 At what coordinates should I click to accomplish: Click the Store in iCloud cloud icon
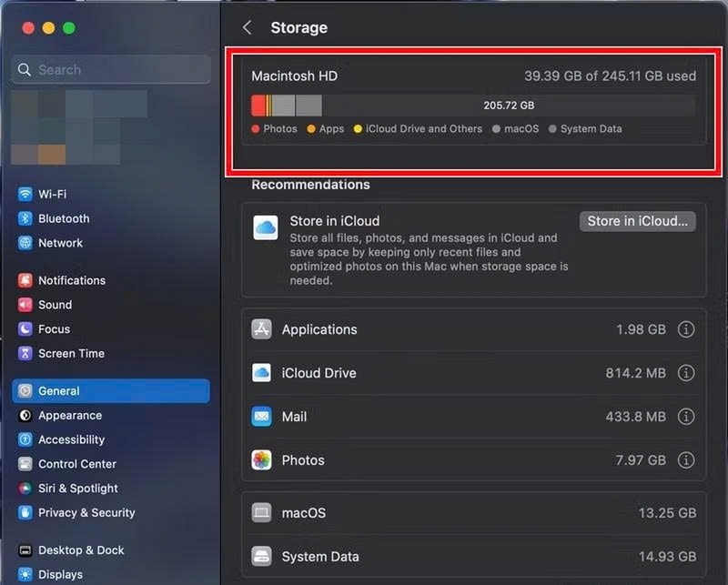click(x=266, y=227)
